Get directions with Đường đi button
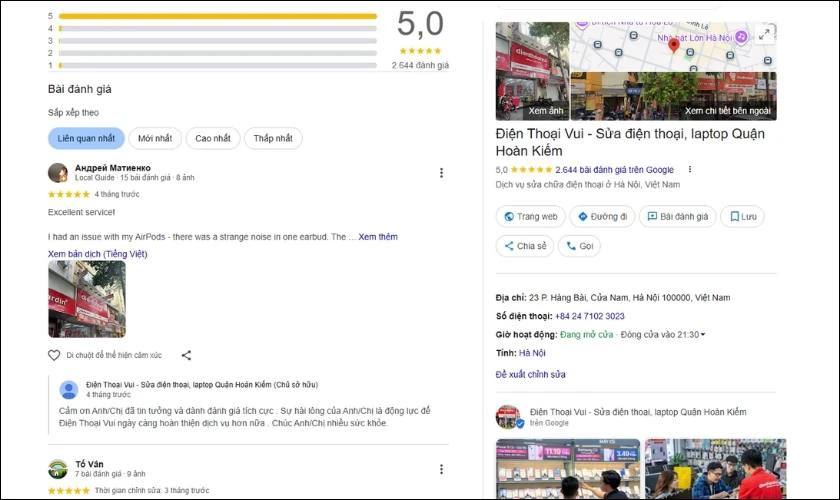Viewport: 840px width, 500px height. click(602, 217)
